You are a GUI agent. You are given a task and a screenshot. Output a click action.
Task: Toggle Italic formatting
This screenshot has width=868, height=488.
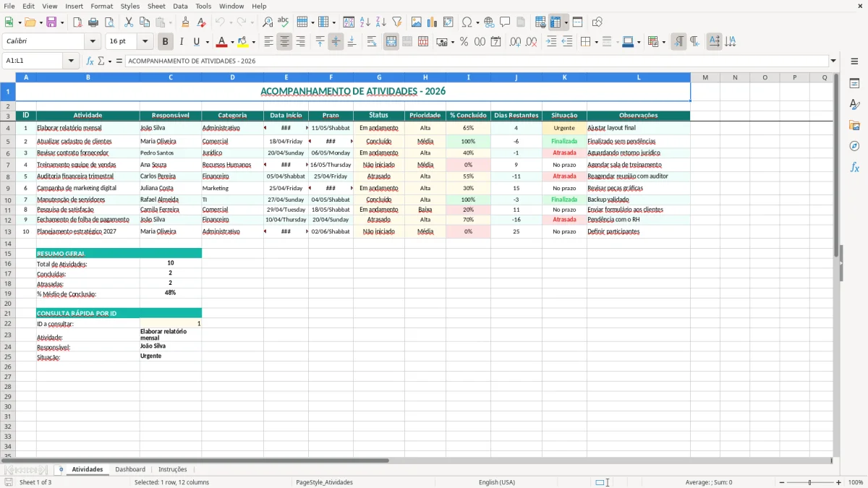tap(181, 42)
